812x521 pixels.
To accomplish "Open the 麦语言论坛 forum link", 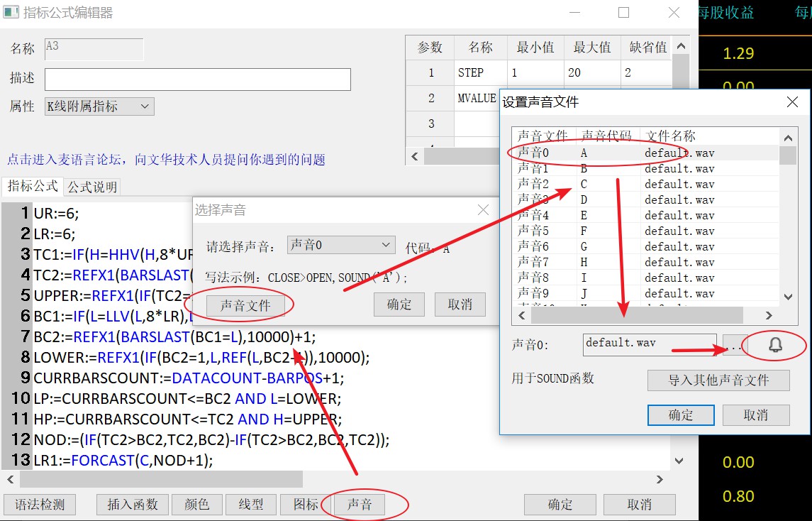I will [166, 160].
